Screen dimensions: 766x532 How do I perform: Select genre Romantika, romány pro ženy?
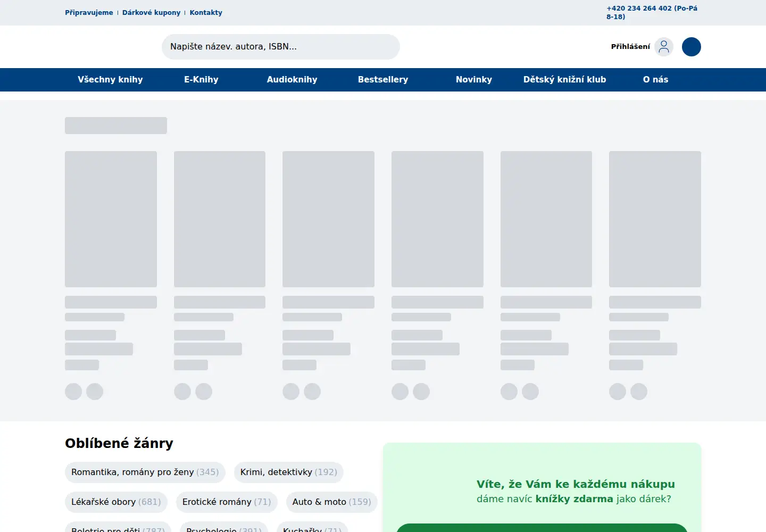[145, 472]
